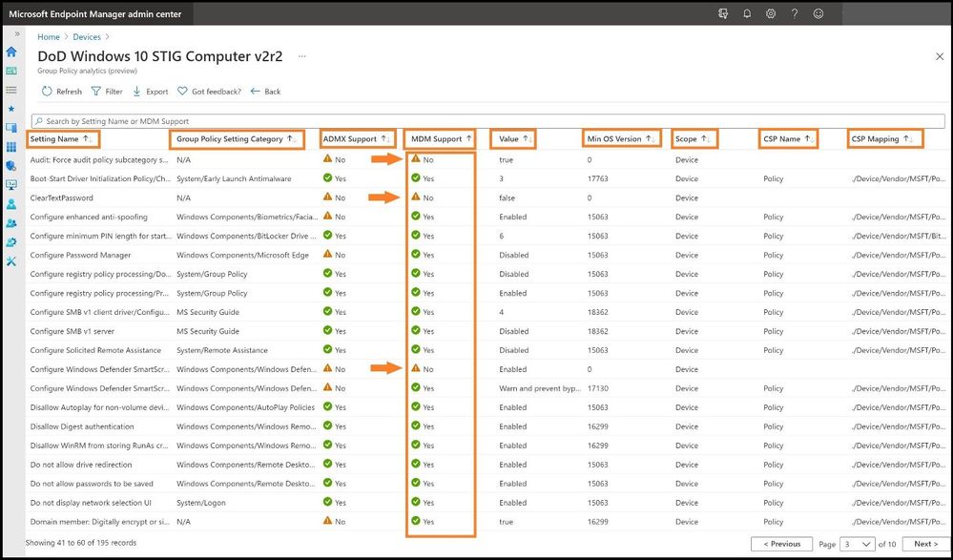
Task: Click Min OS Version 17763 cell
Action: click(x=597, y=178)
